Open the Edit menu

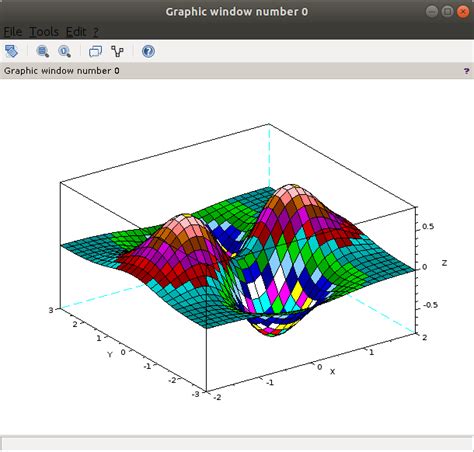(x=76, y=32)
